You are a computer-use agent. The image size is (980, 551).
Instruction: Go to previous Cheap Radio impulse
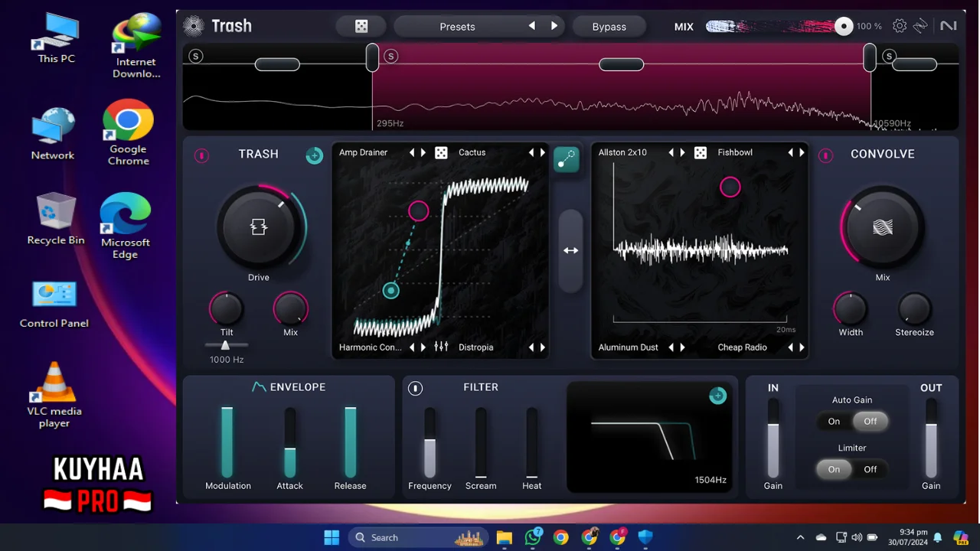791,347
